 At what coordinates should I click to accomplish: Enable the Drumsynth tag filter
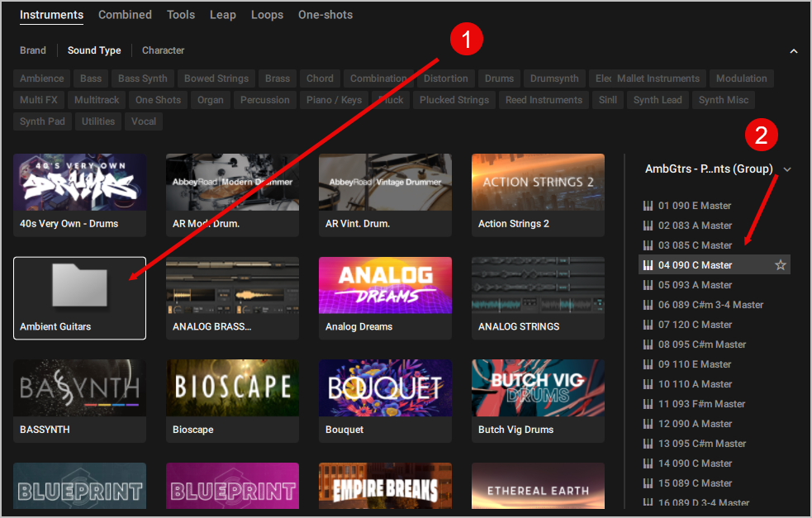tap(554, 78)
